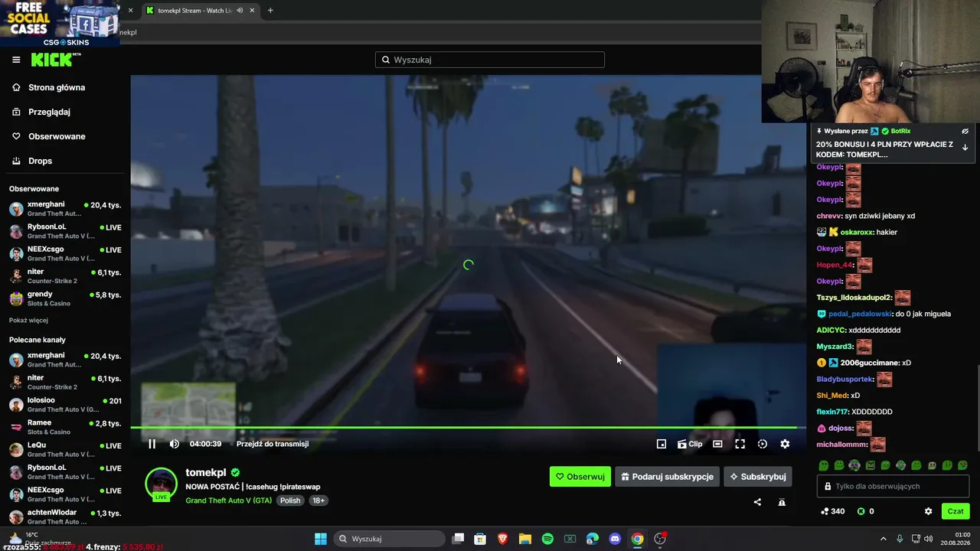Open Discord from taskbar
The image size is (980, 551).
point(615,539)
